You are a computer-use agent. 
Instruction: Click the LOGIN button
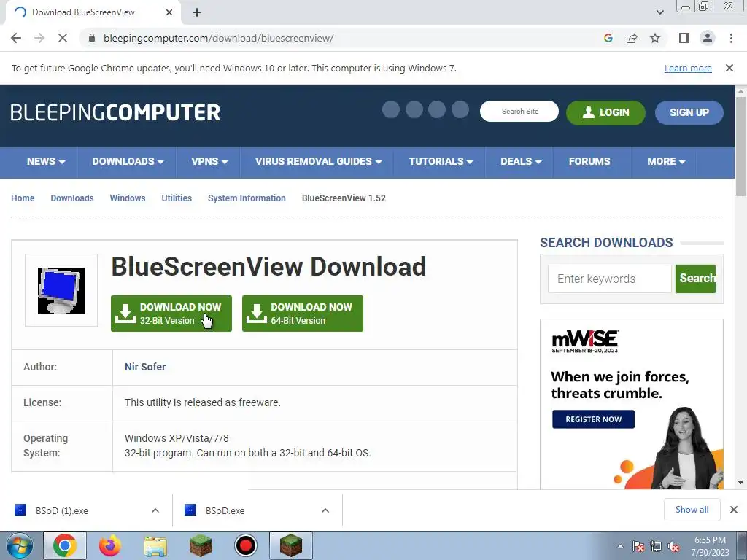[605, 112]
